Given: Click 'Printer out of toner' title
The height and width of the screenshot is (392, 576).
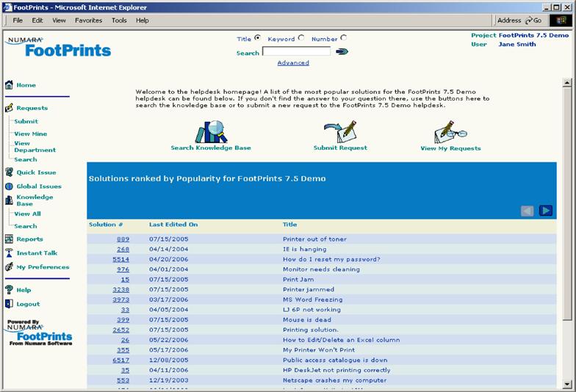Looking at the screenshot, I should (x=314, y=239).
